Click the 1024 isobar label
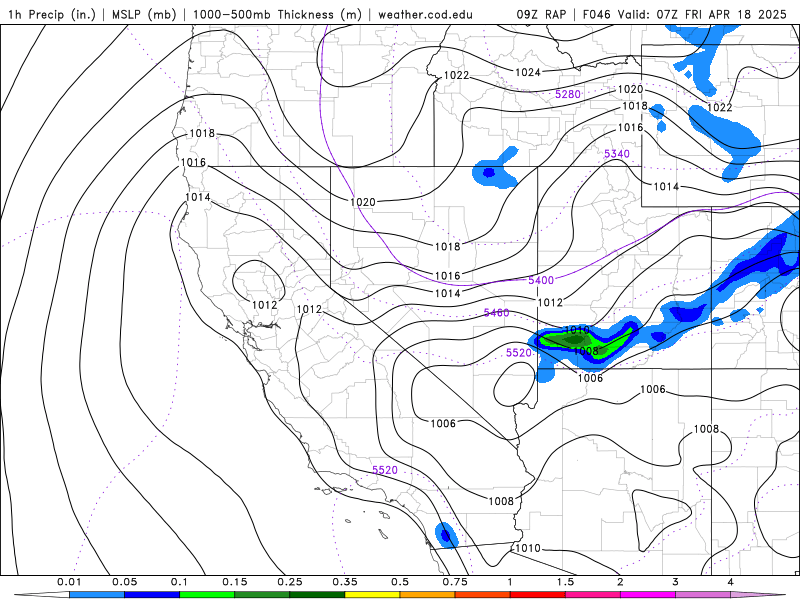Image resolution: width=800 pixels, height=600 pixels. [528, 72]
